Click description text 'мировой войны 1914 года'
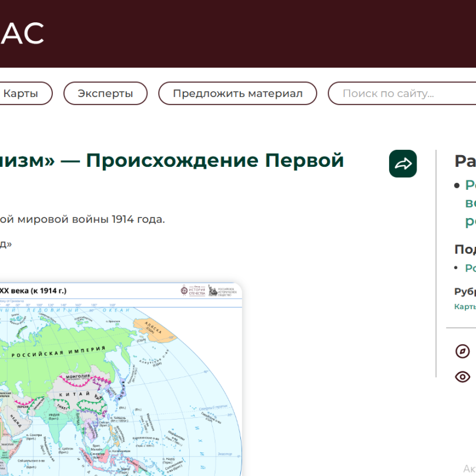476x476 pixels. (x=82, y=220)
